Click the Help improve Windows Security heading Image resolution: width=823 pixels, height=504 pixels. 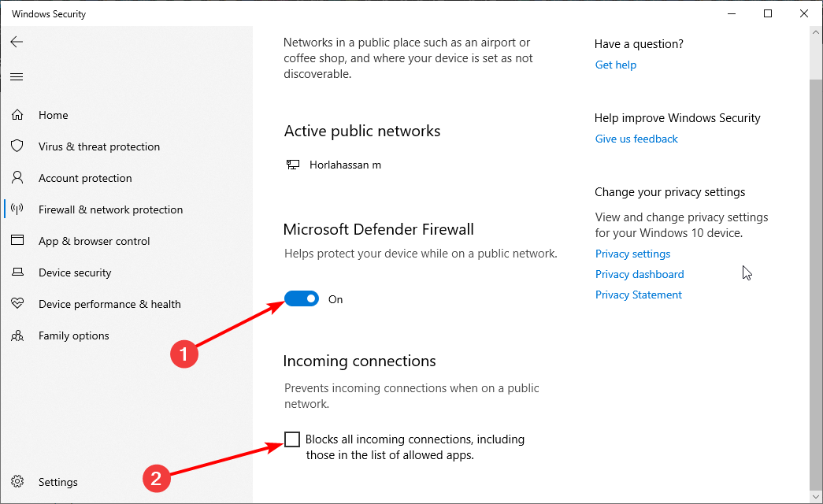677,118
